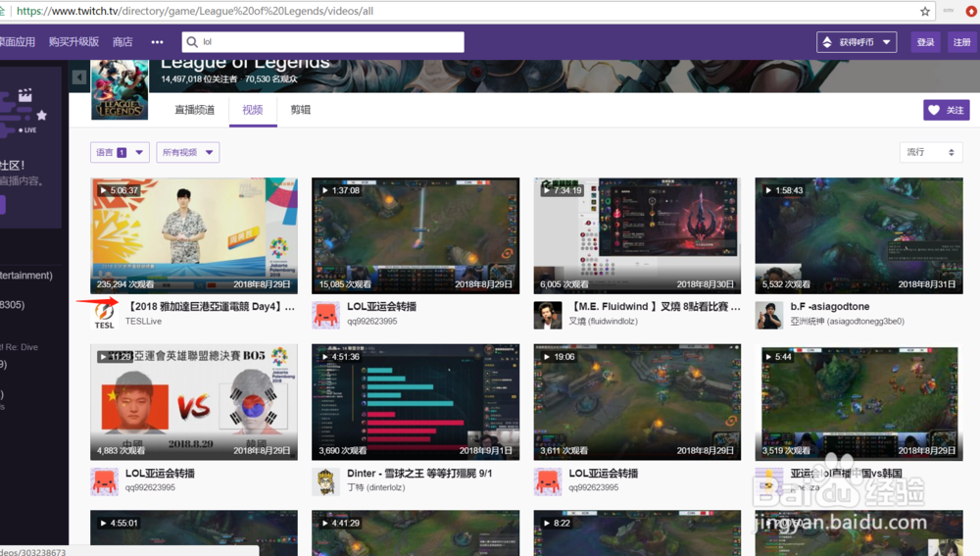Open the qq992623995 avatar under the 19:06 video
Image resolution: width=980 pixels, height=556 pixels.
tap(548, 481)
